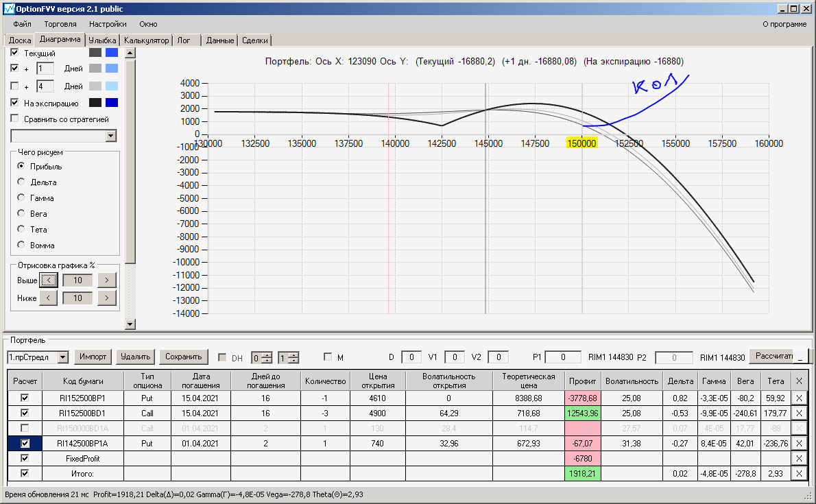Click the X on the Итого row
Screen dimensions: 816x504
pyautogui.click(x=799, y=474)
